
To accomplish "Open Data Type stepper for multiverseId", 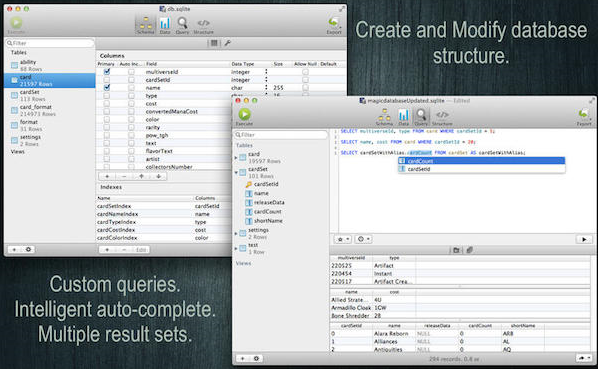I will coord(266,72).
